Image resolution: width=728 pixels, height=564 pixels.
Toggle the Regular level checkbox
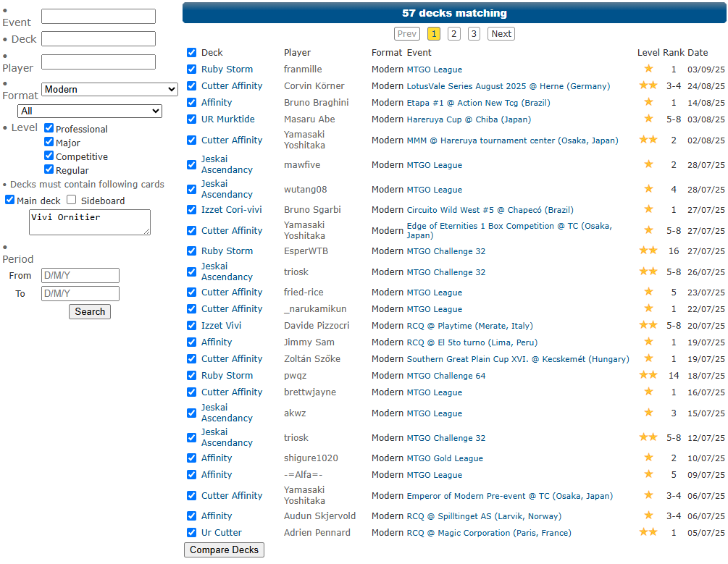click(x=49, y=169)
